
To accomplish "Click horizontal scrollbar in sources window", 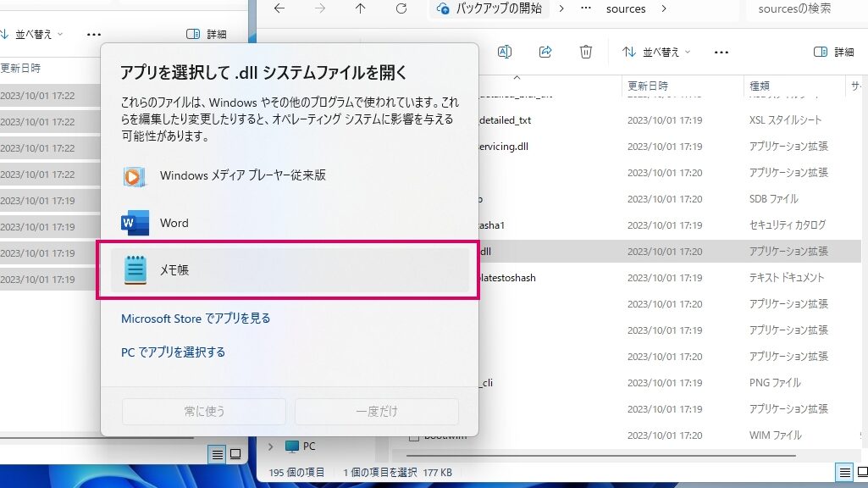I will pos(601,456).
